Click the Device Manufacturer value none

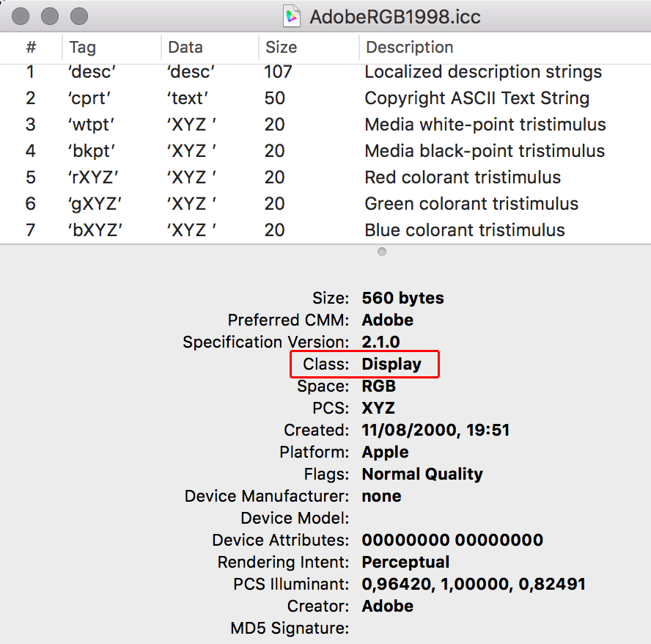click(x=381, y=496)
